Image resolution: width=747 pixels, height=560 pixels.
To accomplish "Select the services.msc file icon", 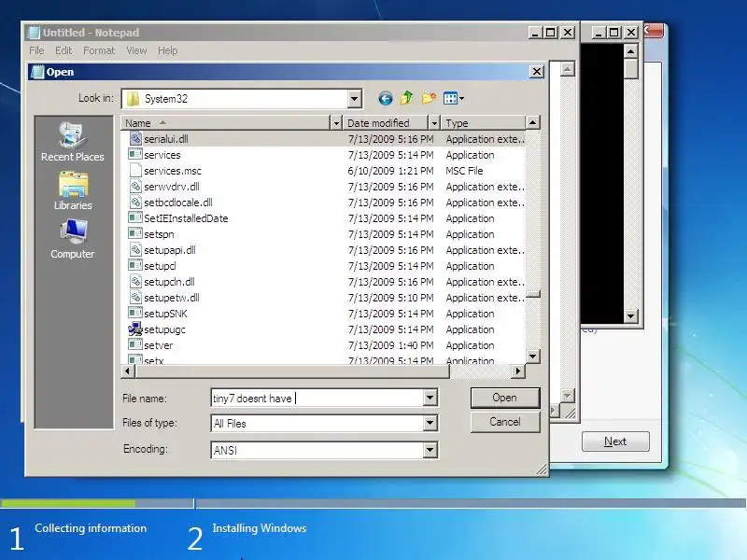I will (135, 171).
